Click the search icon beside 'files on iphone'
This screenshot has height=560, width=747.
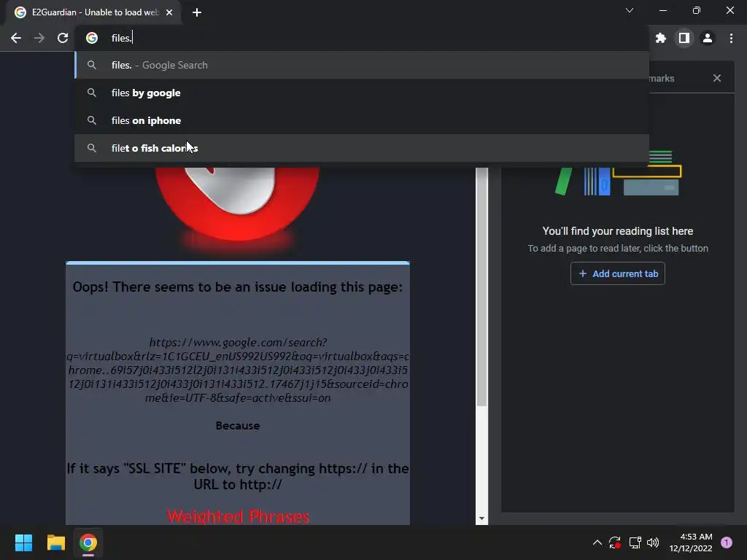[92, 120]
